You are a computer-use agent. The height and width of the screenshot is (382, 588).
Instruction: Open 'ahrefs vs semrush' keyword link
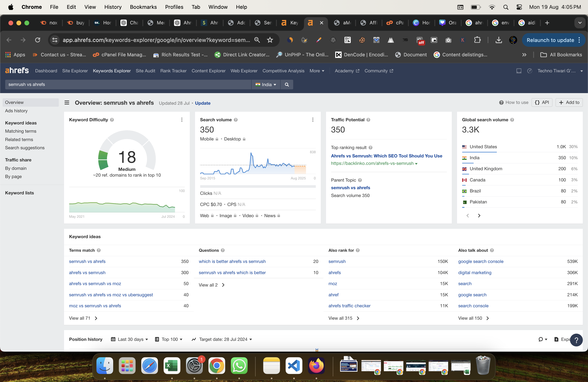click(87, 272)
